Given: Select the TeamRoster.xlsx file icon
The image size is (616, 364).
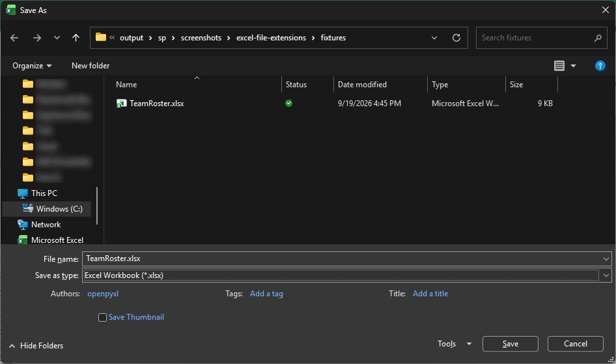Looking at the screenshot, I should [x=121, y=104].
